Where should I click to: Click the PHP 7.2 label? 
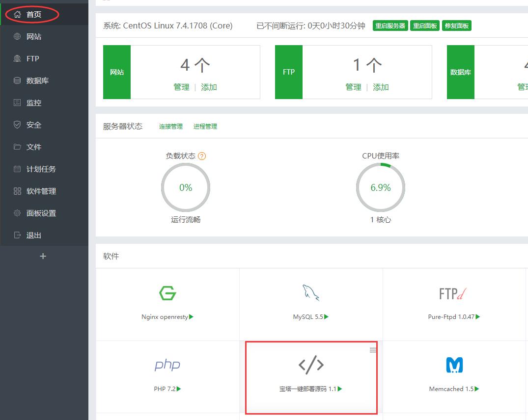165,389
